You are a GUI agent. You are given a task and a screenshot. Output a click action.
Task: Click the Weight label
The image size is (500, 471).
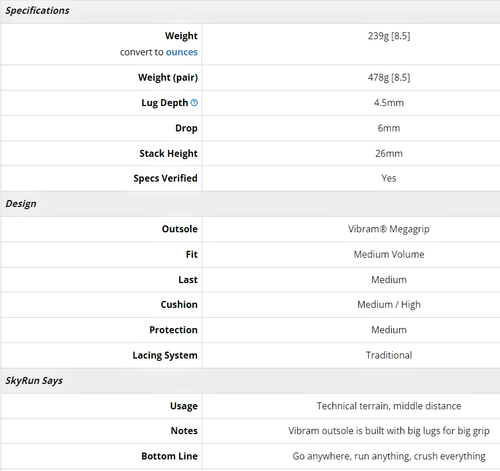coord(181,36)
